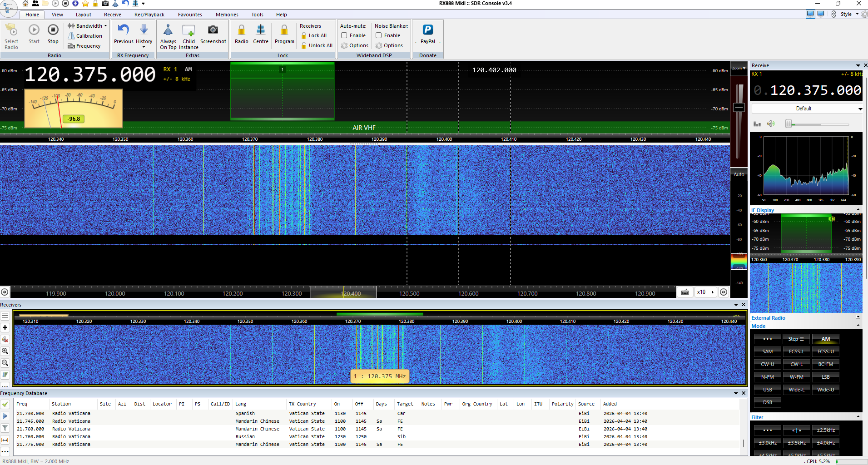This screenshot has width=868, height=465.
Task: Open the View ribbon tab
Action: point(57,15)
